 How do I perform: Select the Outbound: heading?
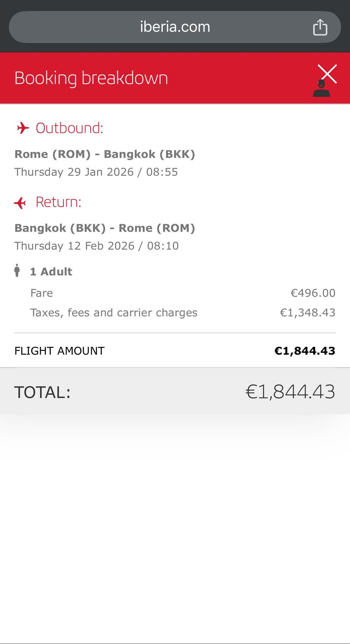[69, 128]
